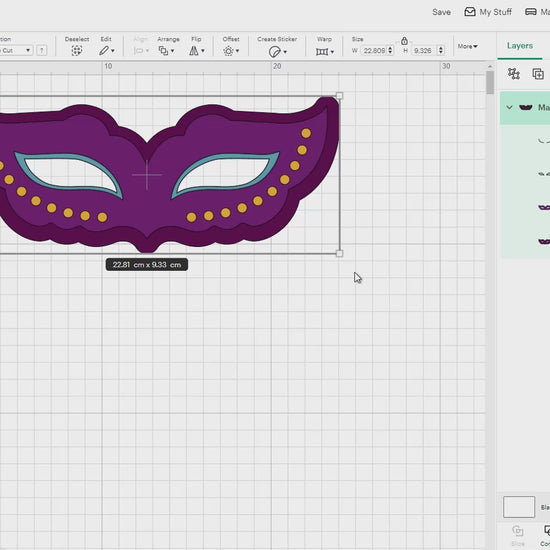Click the width value stepper arrows

390,51
